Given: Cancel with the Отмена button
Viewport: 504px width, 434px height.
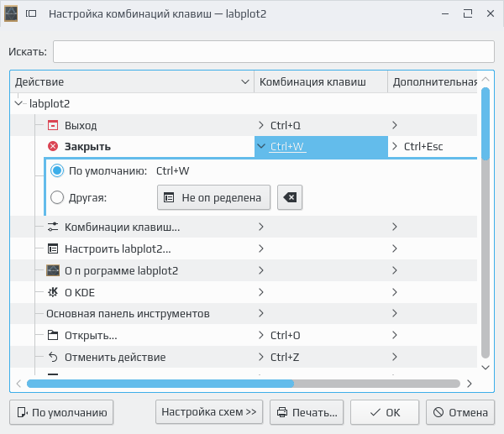Looking at the screenshot, I should tap(460, 412).
